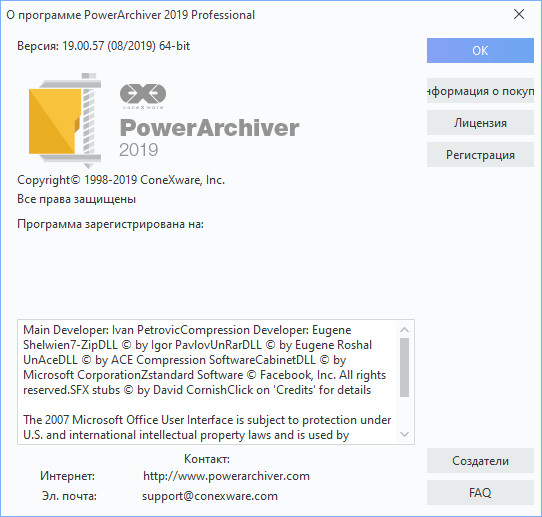Click the 'Контакт:' label
The width and height of the screenshot is (542, 517).
tap(207, 459)
